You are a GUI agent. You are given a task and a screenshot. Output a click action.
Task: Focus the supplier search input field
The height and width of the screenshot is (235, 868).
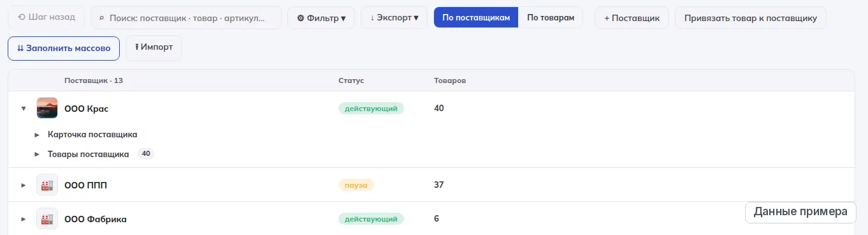pos(186,18)
